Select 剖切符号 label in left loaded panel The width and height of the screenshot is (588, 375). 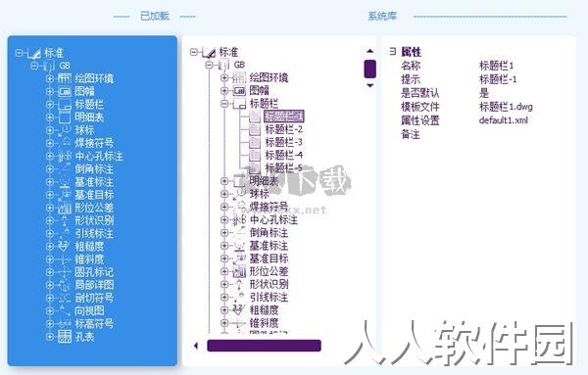pyautogui.click(x=94, y=298)
